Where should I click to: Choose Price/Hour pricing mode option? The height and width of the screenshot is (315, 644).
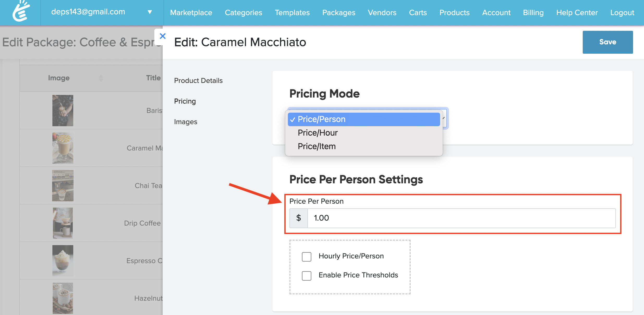coord(318,133)
